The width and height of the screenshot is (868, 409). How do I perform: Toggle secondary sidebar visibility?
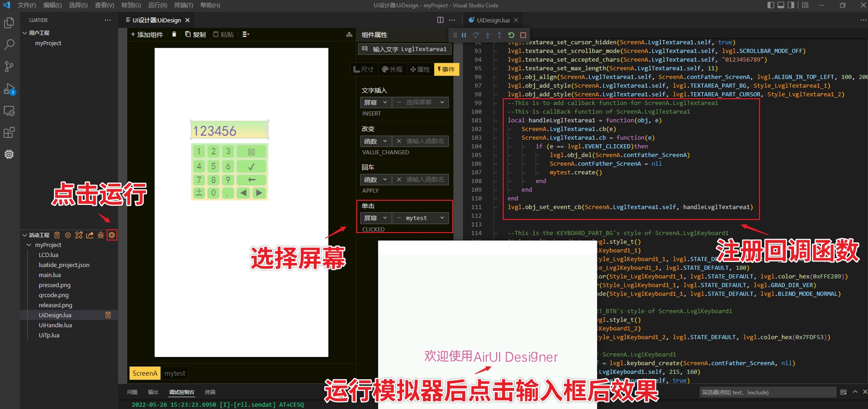click(x=791, y=5)
